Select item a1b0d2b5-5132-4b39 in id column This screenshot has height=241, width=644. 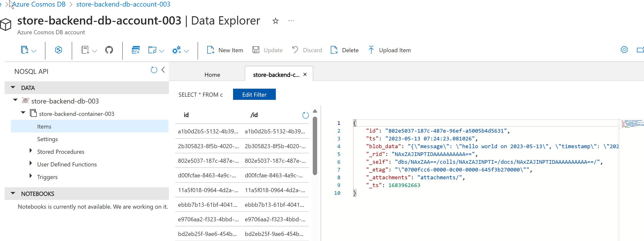pyautogui.click(x=208, y=131)
